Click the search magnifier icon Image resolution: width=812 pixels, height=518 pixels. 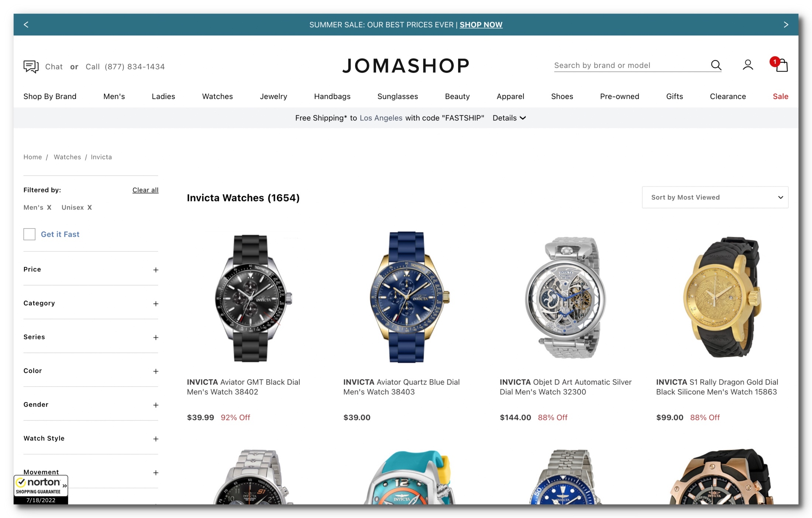[716, 65]
